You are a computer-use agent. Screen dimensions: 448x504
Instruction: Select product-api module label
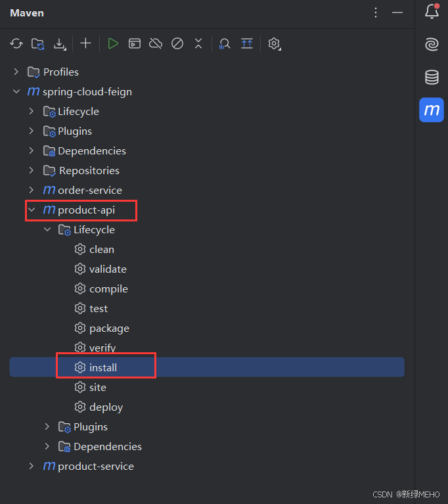pos(86,210)
